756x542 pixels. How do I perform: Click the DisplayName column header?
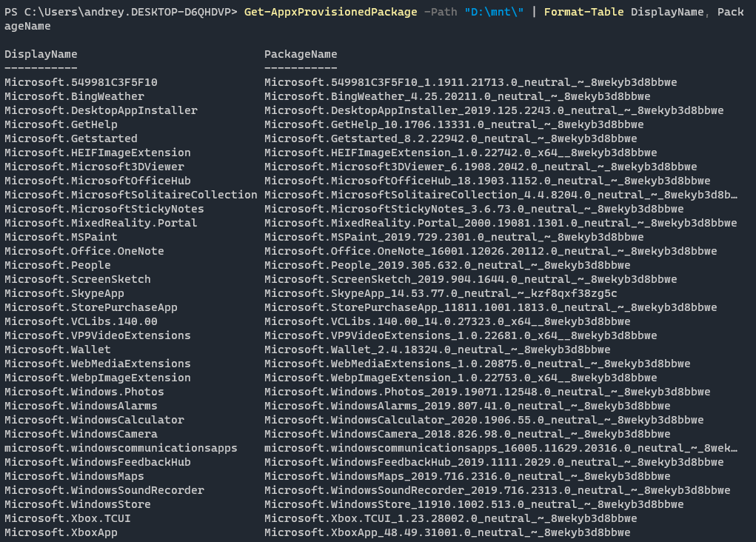point(41,55)
